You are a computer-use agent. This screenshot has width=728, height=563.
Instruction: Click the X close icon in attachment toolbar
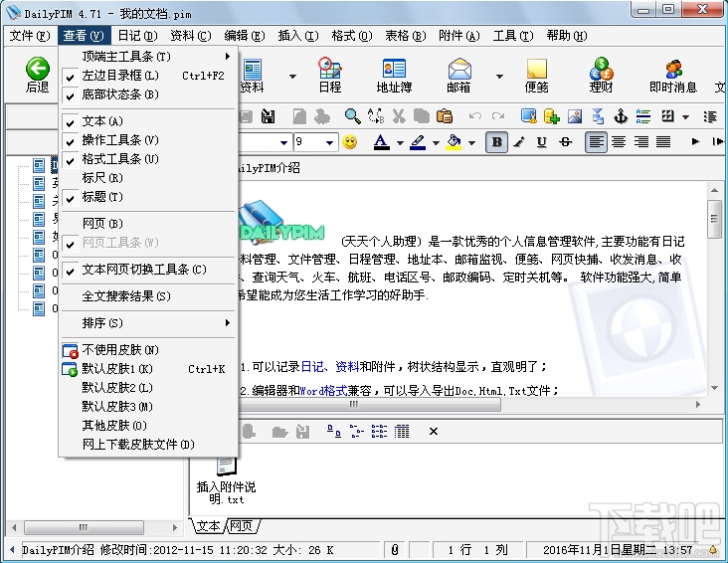click(x=434, y=432)
